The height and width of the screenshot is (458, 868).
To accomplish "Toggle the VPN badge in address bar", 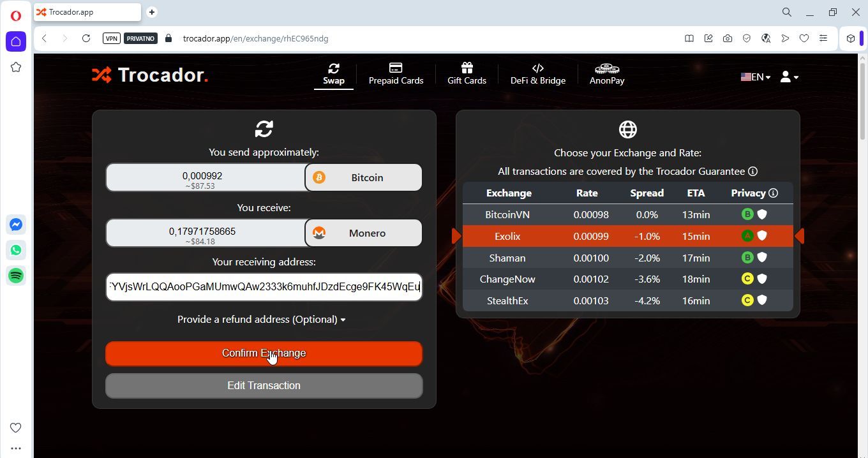I will [111, 38].
